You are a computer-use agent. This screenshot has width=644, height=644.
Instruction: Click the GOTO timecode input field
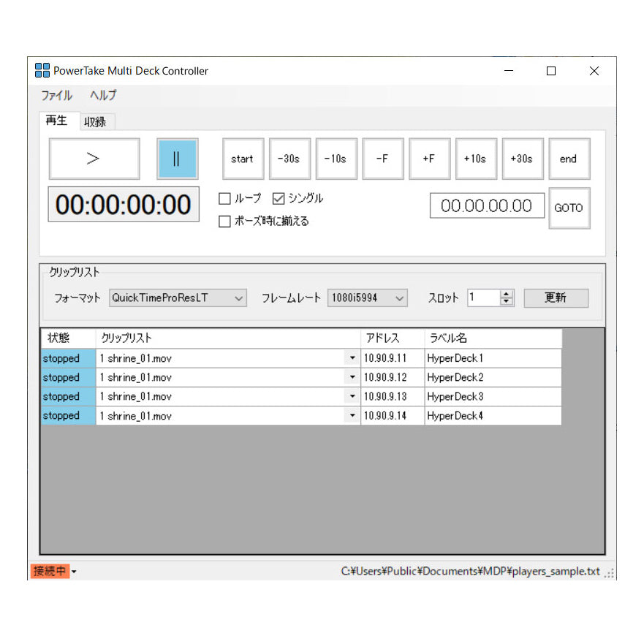pos(487,206)
